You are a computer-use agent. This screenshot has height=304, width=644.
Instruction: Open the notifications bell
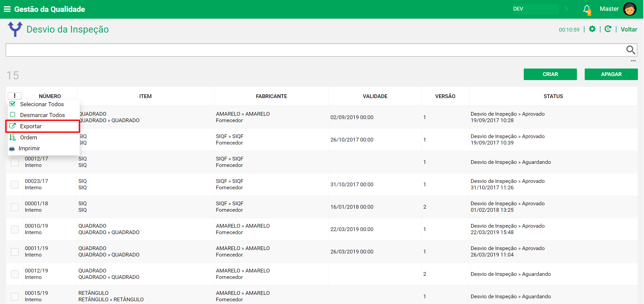(x=587, y=9)
